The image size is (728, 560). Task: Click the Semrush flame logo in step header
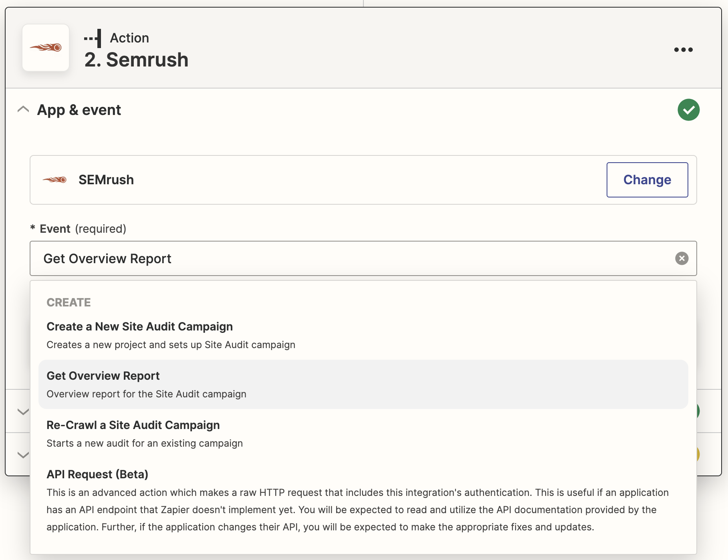pos(46,47)
